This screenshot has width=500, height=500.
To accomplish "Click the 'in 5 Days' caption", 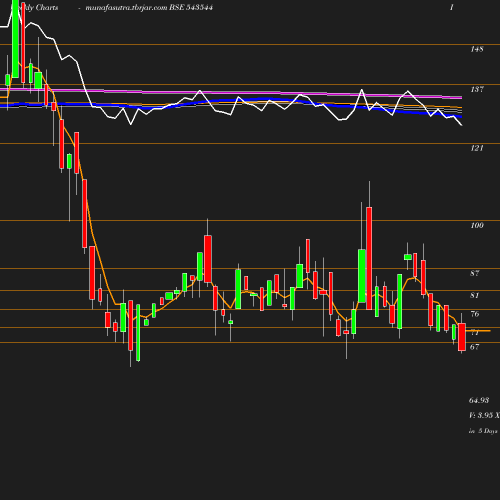I will coord(483,431).
